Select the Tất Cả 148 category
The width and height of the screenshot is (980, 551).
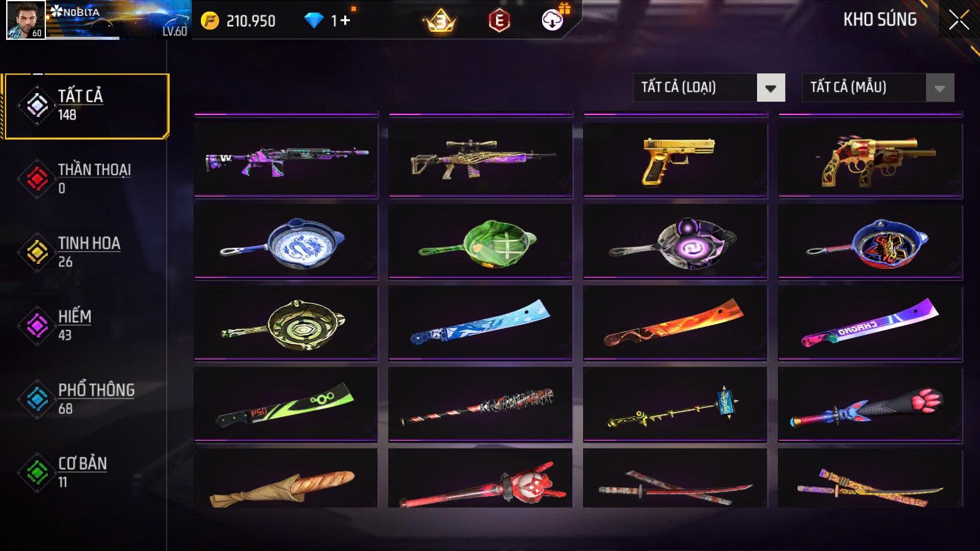click(x=86, y=106)
